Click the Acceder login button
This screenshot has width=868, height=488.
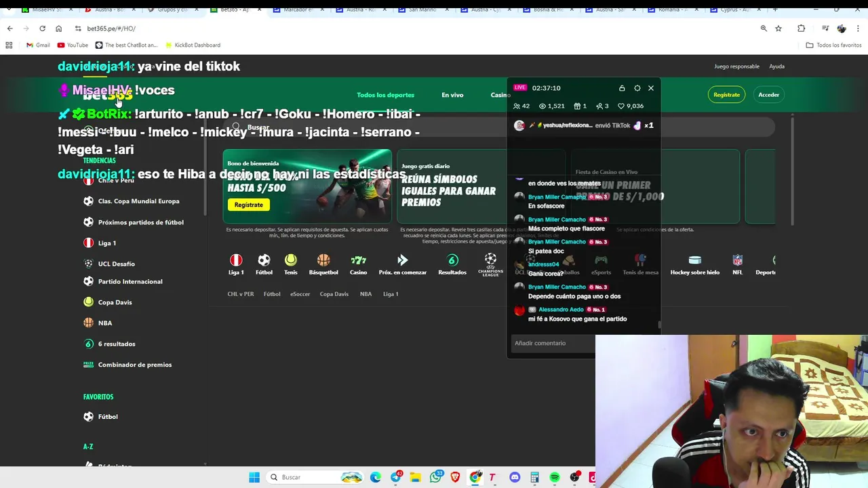coord(768,95)
